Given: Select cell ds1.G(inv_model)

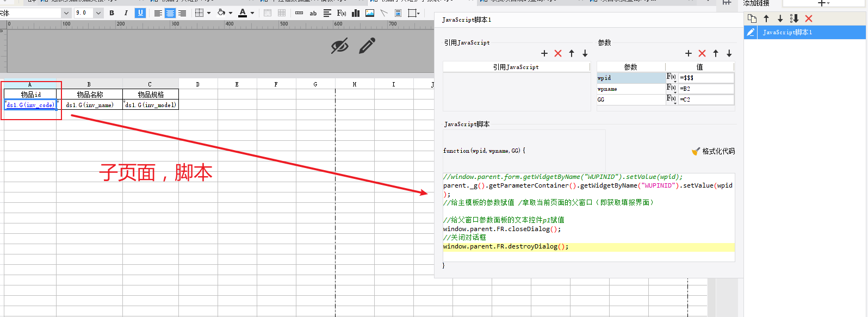Looking at the screenshot, I should [151, 105].
